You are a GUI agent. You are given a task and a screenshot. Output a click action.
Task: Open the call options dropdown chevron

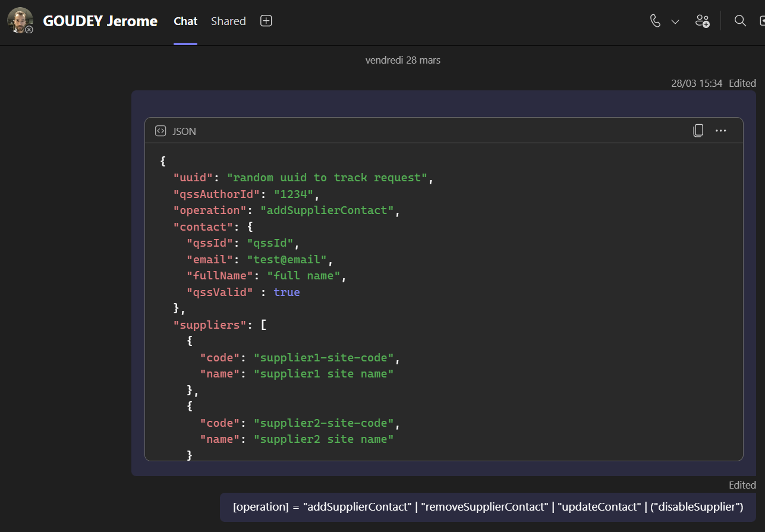coord(675,21)
